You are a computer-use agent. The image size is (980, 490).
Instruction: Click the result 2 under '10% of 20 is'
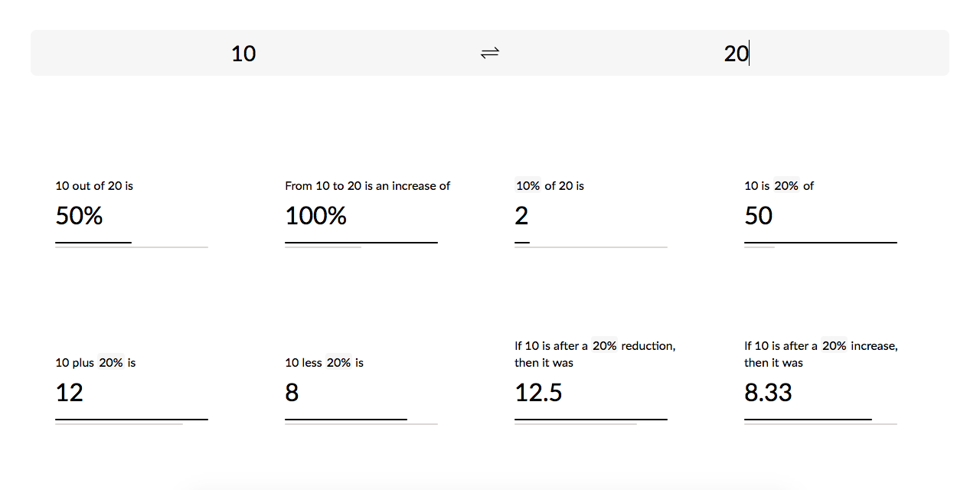[521, 216]
